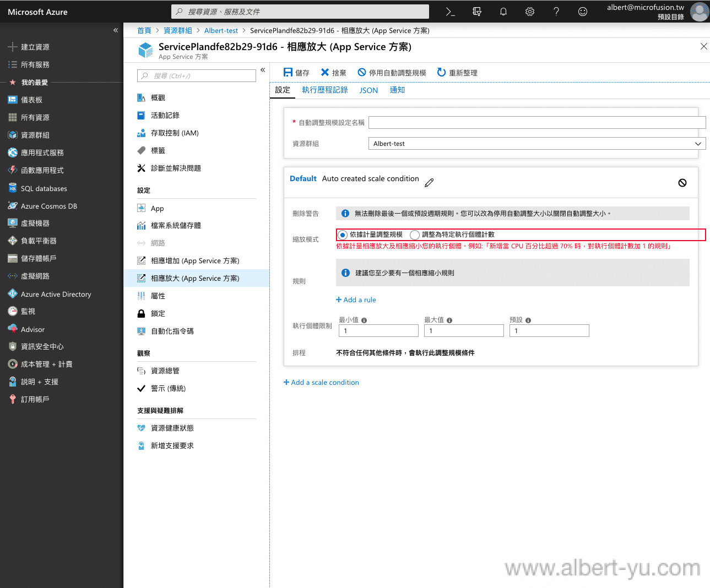Open Cloud Shell terminal icon
The height and width of the screenshot is (588, 710).
(450, 12)
